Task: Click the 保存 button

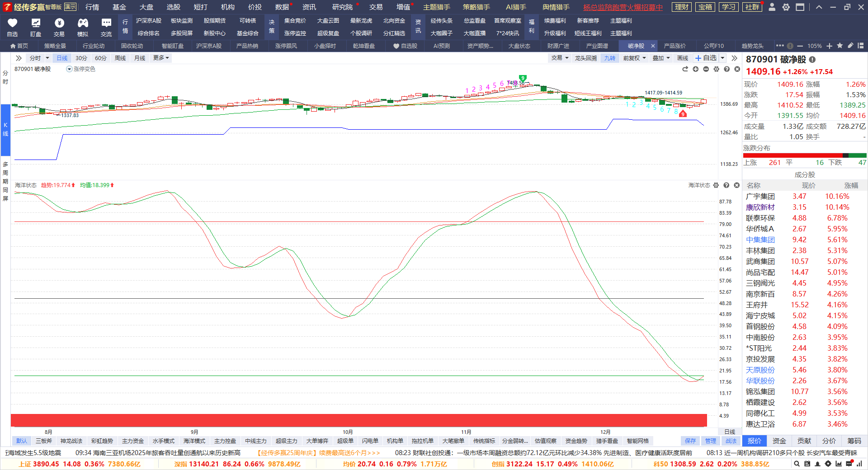Action: pos(690,441)
